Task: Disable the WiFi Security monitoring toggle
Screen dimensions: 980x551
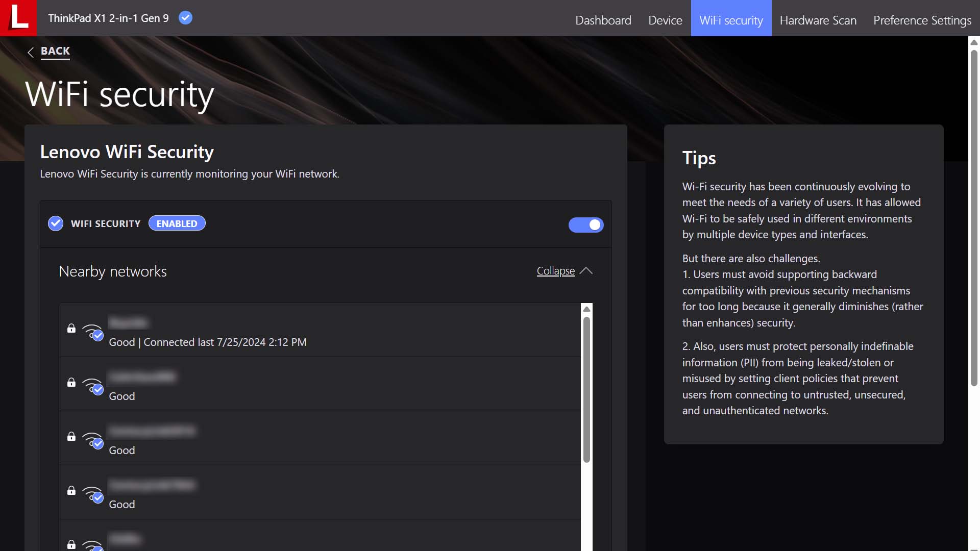Action: (x=585, y=224)
